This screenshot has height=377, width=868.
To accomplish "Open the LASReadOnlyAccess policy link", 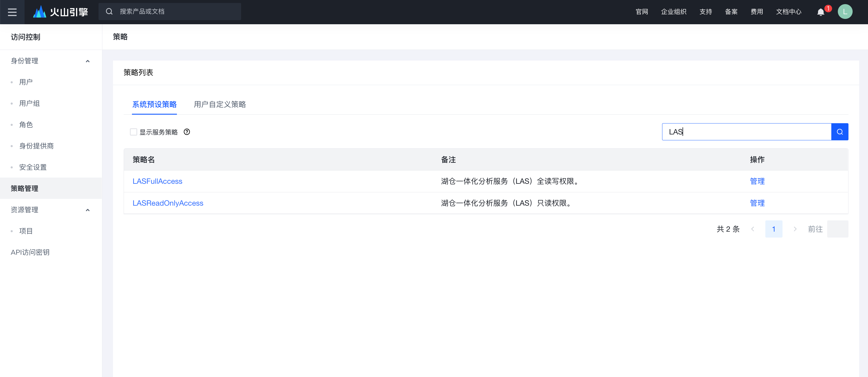I will (x=168, y=203).
